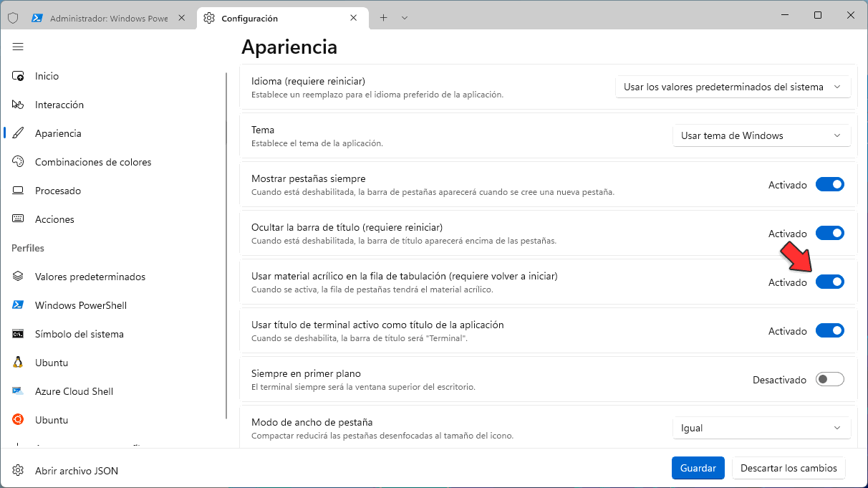
Task: Select the Azure Cloud Shell icon
Action: tap(19, 391)
